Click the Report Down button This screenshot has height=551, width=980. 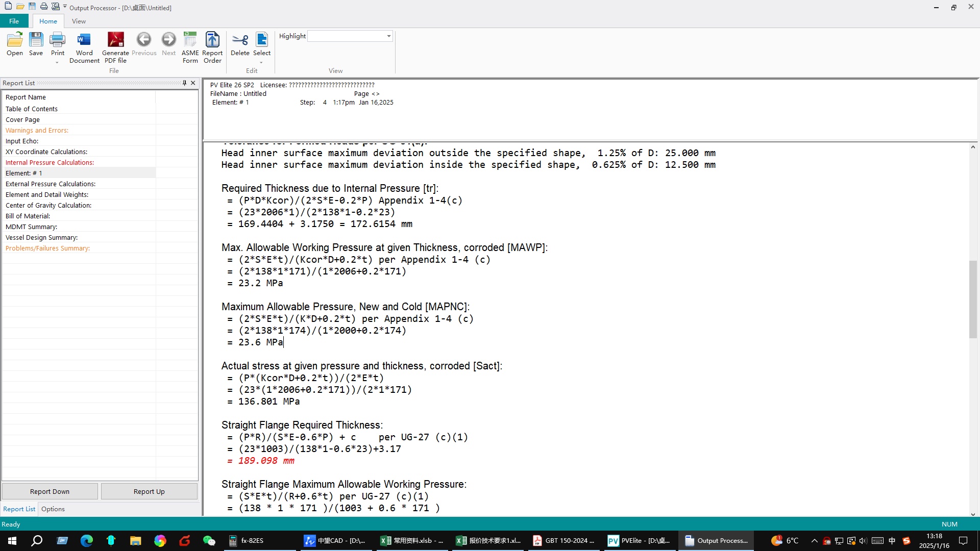[x=50, y=492]
